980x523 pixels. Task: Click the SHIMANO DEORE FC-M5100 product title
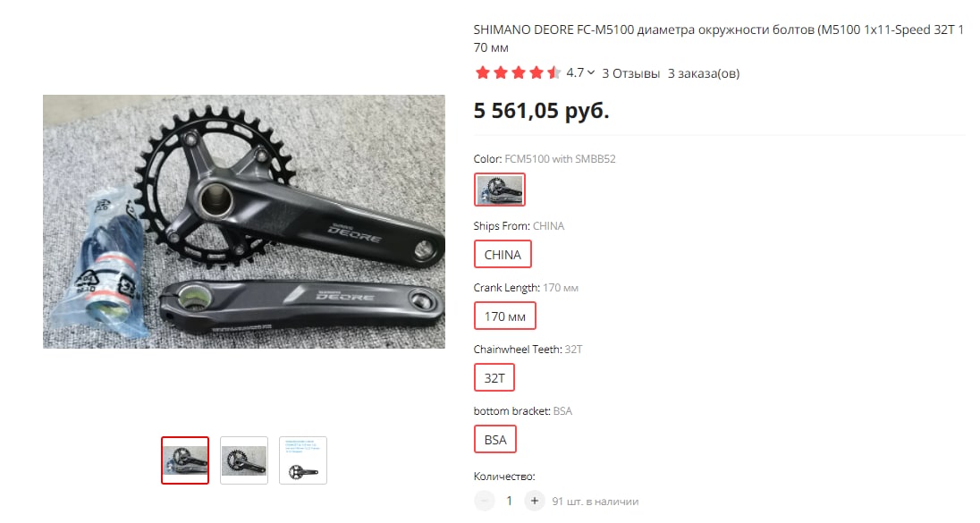click(719, 38)
